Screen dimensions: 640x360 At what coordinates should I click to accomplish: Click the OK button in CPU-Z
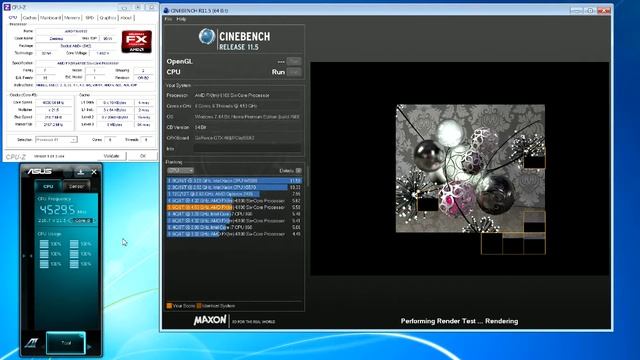pos(142,156)
